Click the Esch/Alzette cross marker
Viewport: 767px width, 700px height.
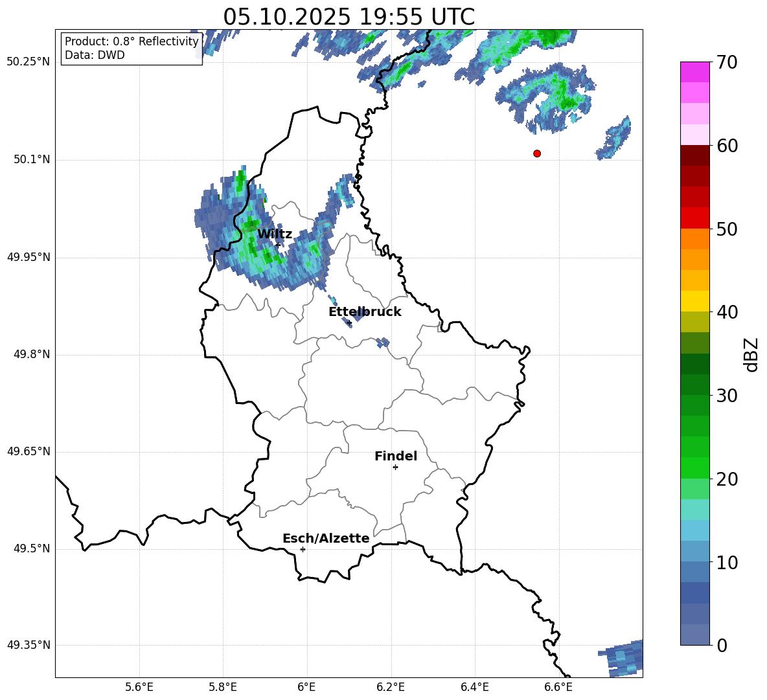(x=303, y=549)
